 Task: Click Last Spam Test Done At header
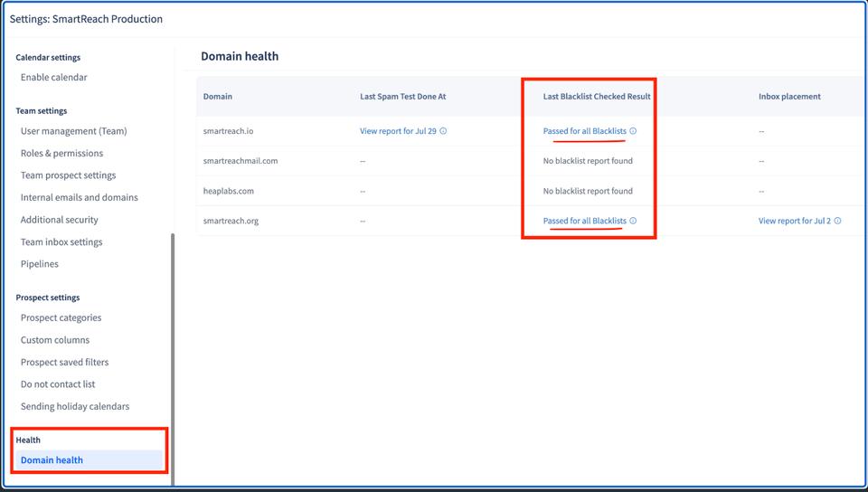(x=403, y=96)
